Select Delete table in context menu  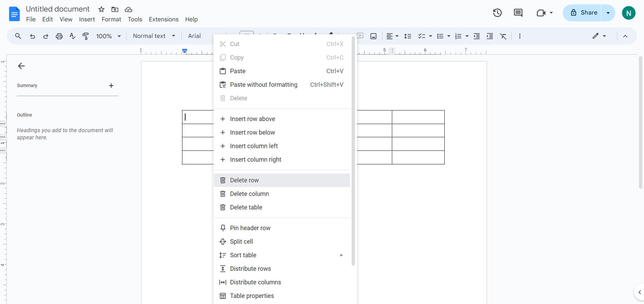coord(282,207)
